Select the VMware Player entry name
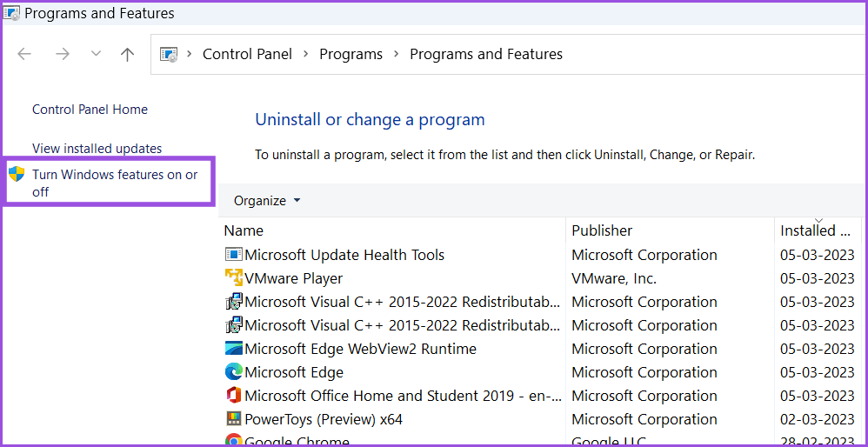The image size is (868, 447). pos(293,278)
